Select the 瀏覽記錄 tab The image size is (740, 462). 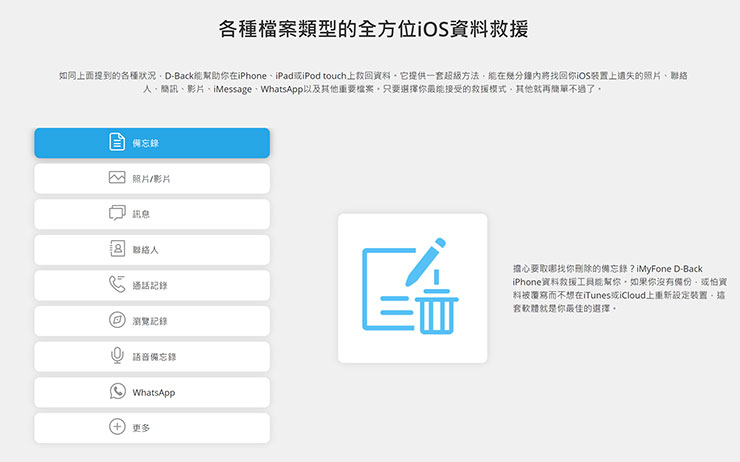pyautogui.click(x=150, y=321)
